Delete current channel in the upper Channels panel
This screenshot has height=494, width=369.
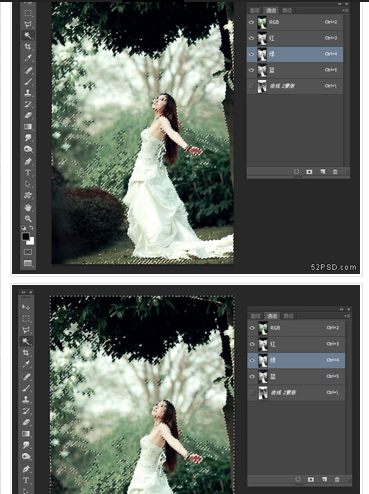[335, 172]
